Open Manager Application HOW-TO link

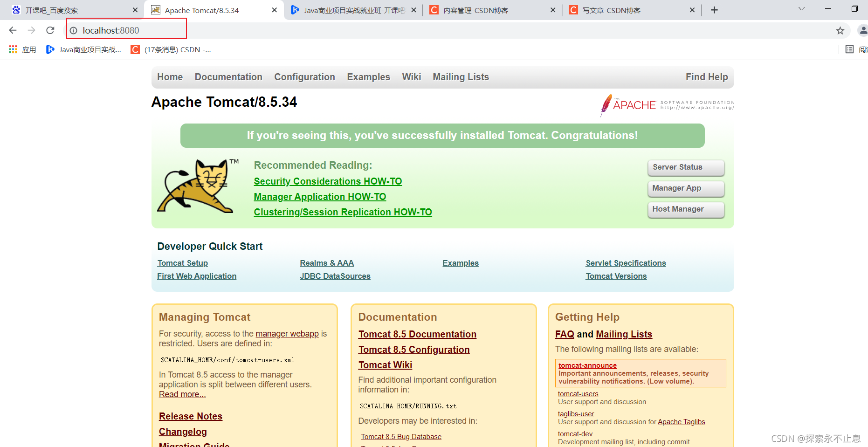(320, 197)
